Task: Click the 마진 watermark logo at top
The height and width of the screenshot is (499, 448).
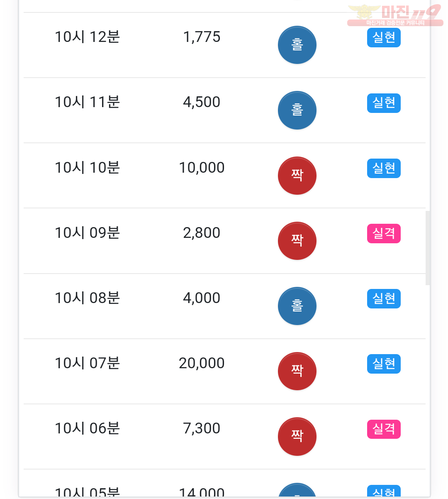Action: point(395,15)
